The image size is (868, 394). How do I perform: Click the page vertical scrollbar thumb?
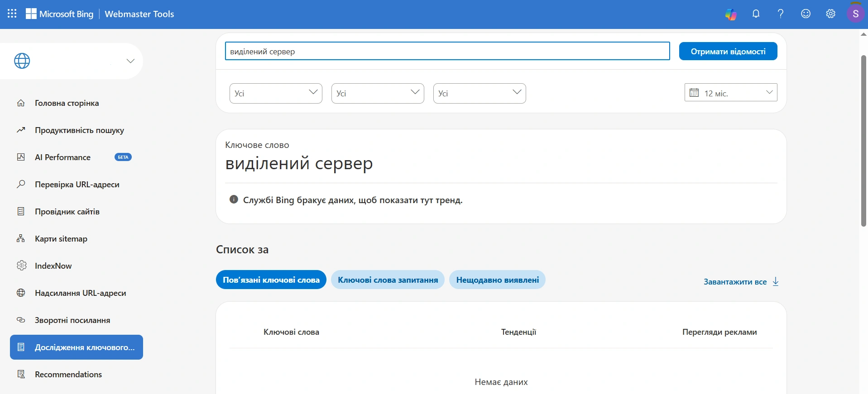(863, 140)
